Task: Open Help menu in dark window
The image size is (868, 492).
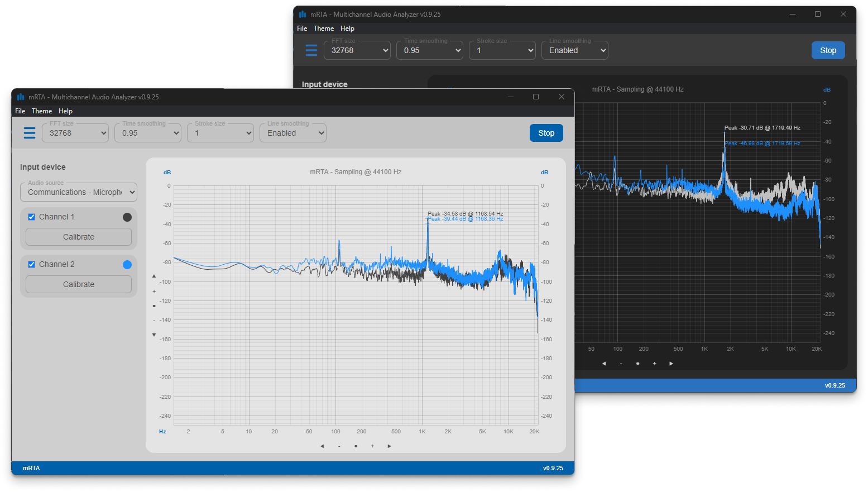Action: (348, 28)
